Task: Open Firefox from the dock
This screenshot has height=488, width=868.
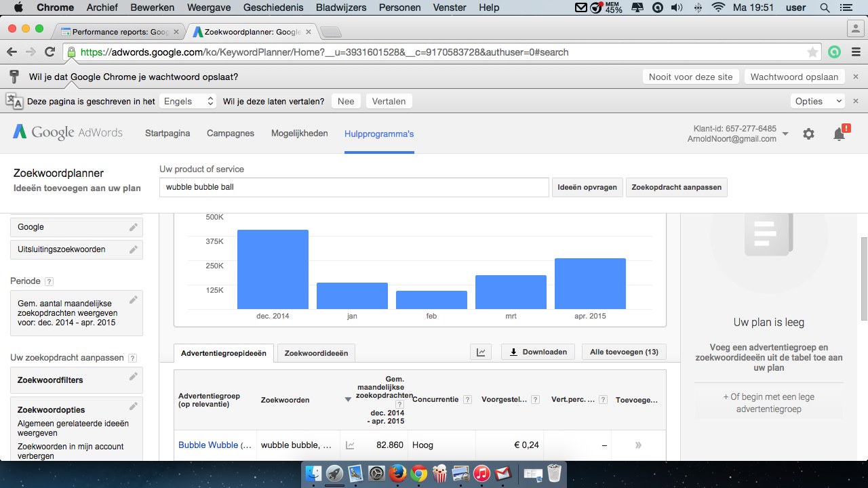Action: click(x=397, y=473)
